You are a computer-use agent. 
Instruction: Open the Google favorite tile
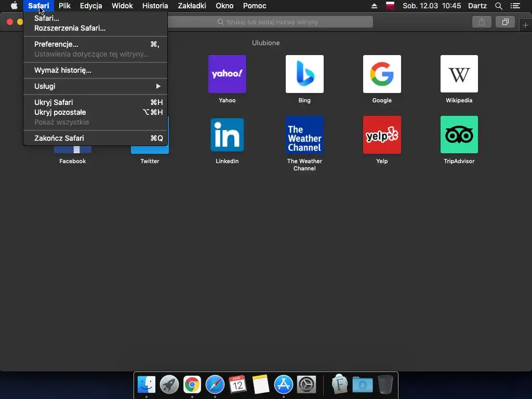(382, 74)
